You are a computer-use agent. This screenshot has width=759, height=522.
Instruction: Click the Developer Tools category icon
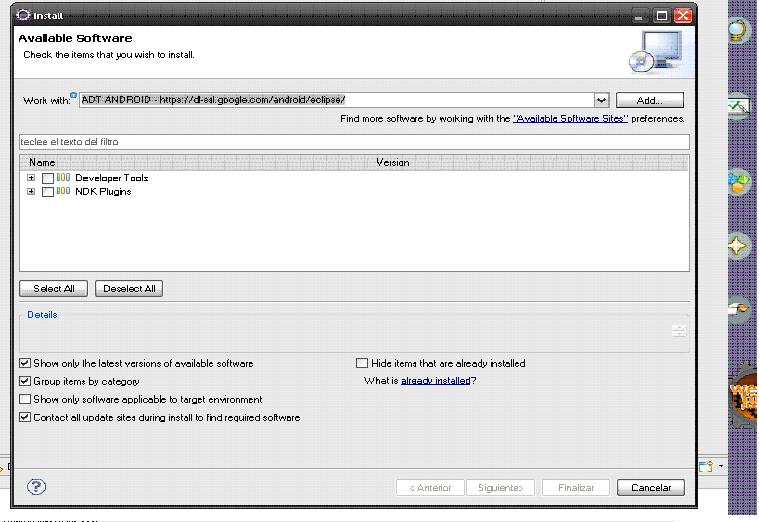[x=63, y=177]
